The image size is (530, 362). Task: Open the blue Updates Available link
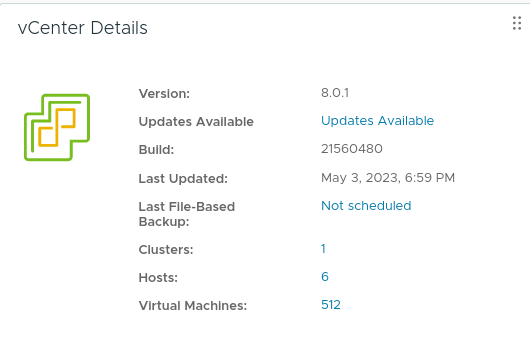click(377, 121)
